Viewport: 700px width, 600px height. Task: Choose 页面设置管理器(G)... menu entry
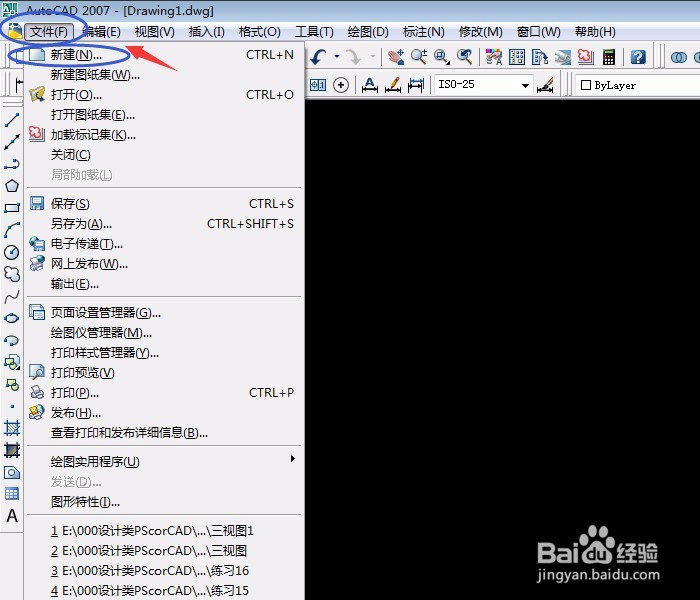tap(164, 312)
